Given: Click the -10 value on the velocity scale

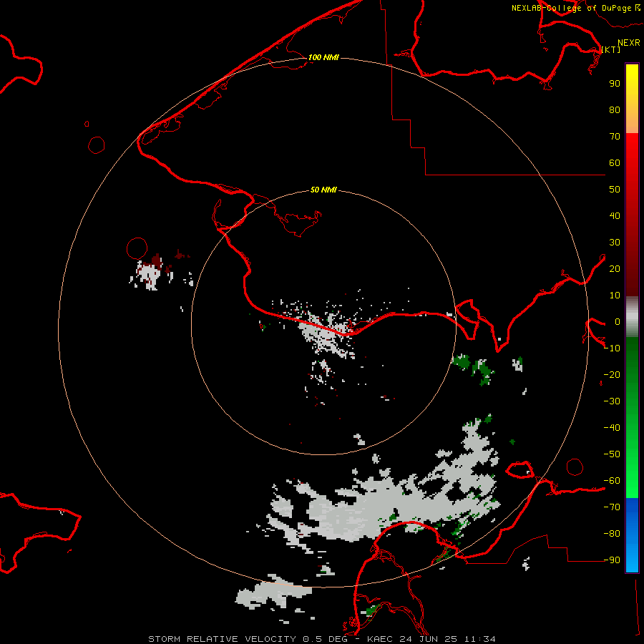Looking at the screenshot, I should pyautogui.click(x=612, y=348).
